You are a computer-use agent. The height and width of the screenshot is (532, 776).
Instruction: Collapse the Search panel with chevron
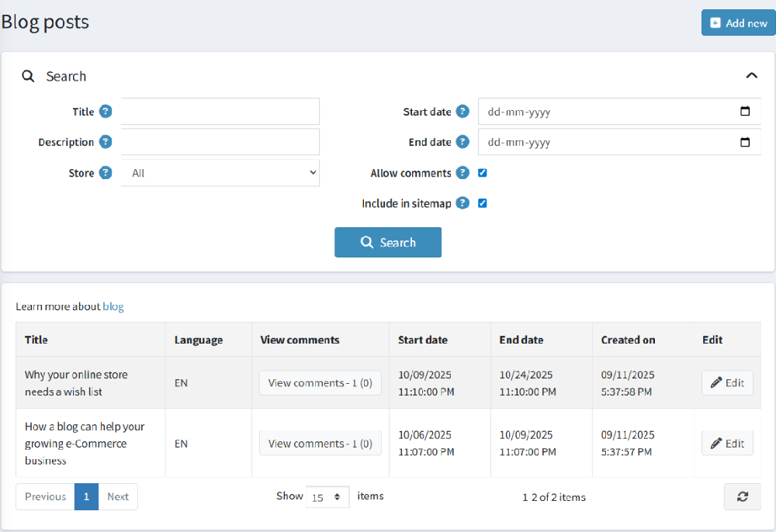coord(750,76)
